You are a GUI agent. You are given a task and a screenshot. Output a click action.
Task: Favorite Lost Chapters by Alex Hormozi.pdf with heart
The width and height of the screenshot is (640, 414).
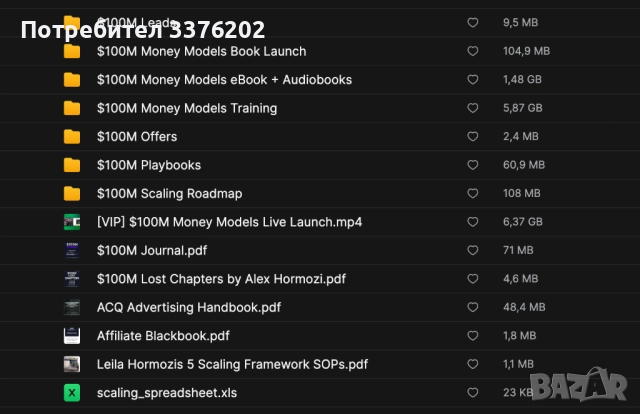(473, 278)
